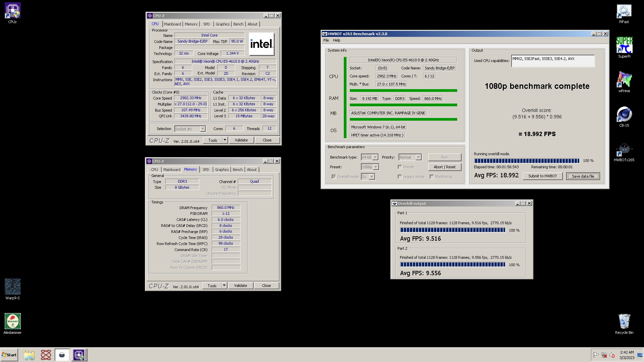Image resolution: width=644 pixels, height=362 pixels.
Task: Open Tools dropdown arrow in upper CPU-Z
Action: tap(225, 140)
